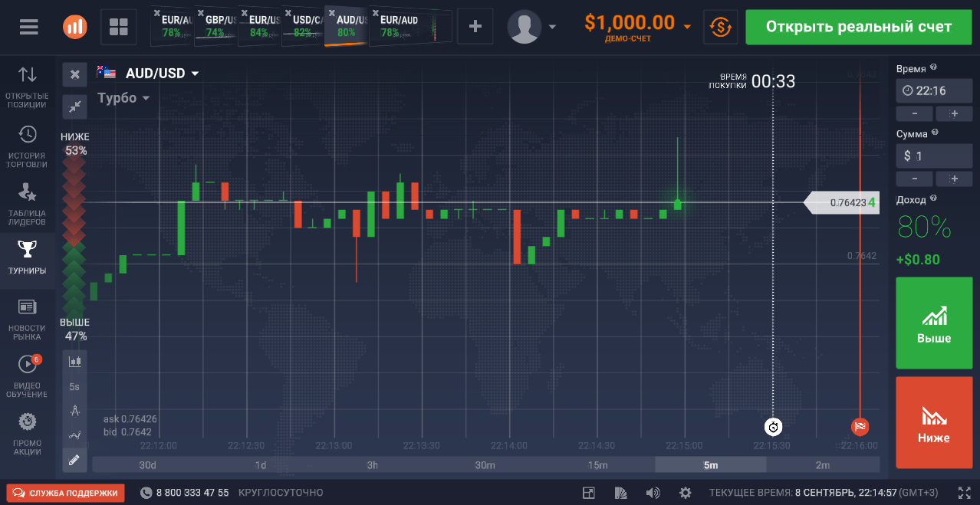Select the 30m timeframe
Image resolution: width=980 pixels, height=505 pixels.
click(x=485, y=465)
